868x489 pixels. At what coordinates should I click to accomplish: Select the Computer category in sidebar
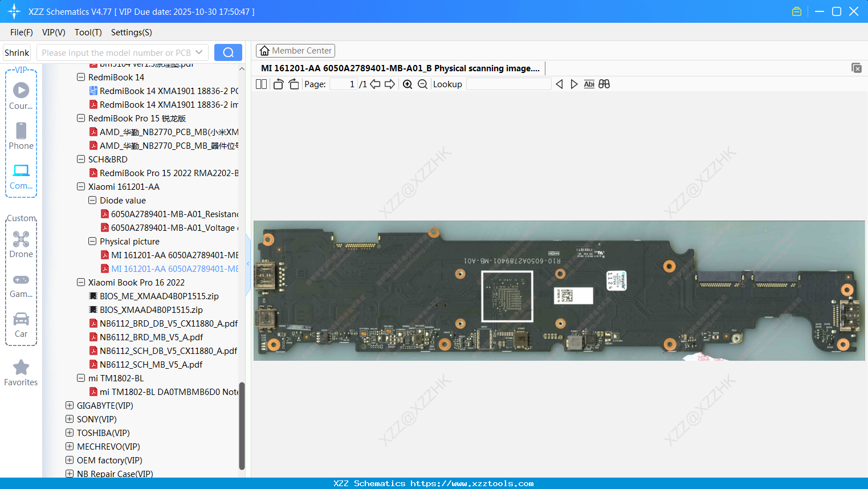21,176
